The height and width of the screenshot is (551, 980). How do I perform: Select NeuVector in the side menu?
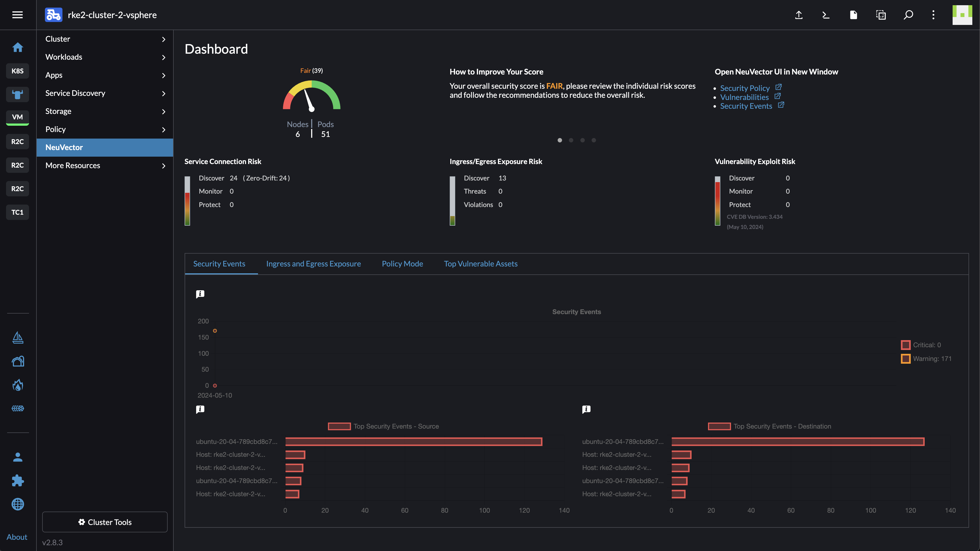tap(105, 148)
